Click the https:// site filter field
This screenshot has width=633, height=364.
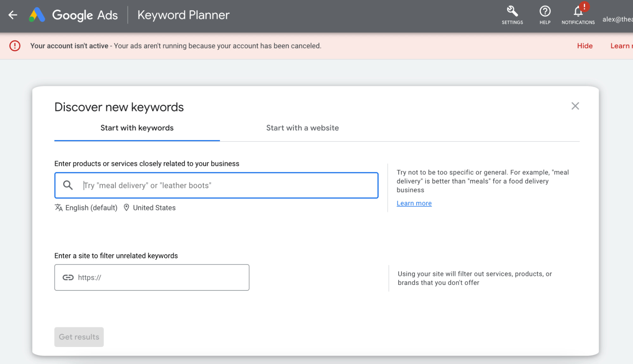(152, 277)
